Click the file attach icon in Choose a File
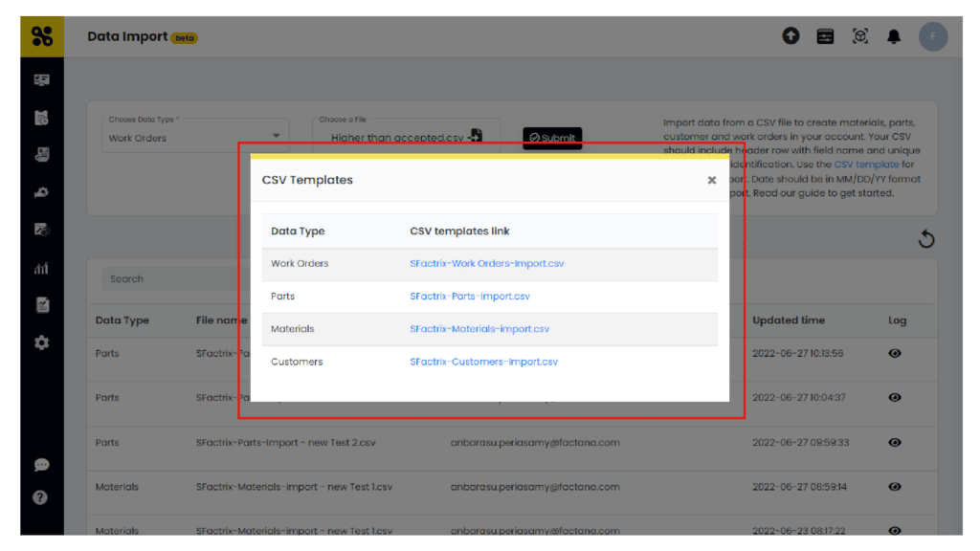The width and height of the screenshot is (980, 551). [x=477, y=136]
